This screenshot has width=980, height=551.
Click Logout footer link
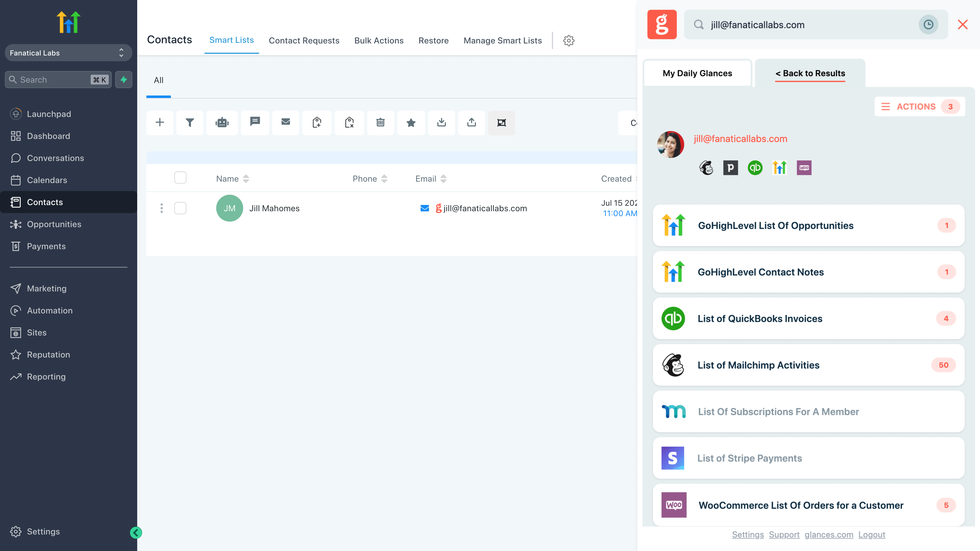point(872,535)
